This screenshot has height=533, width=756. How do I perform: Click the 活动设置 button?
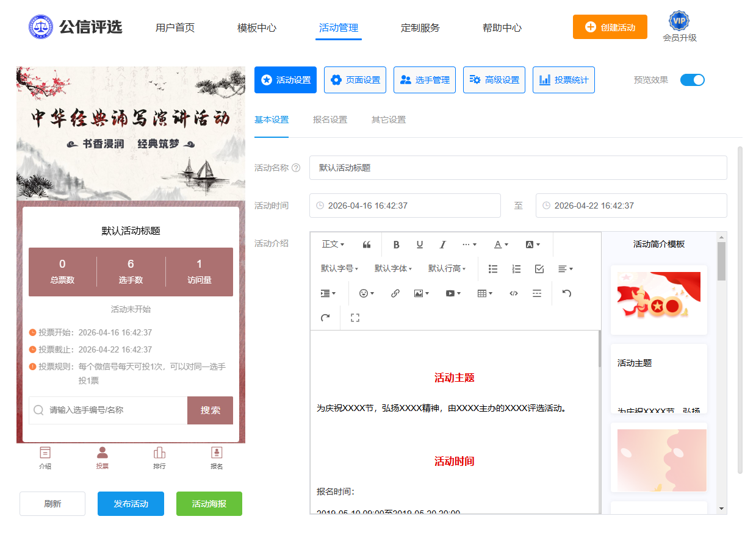[x=286, y=80]
